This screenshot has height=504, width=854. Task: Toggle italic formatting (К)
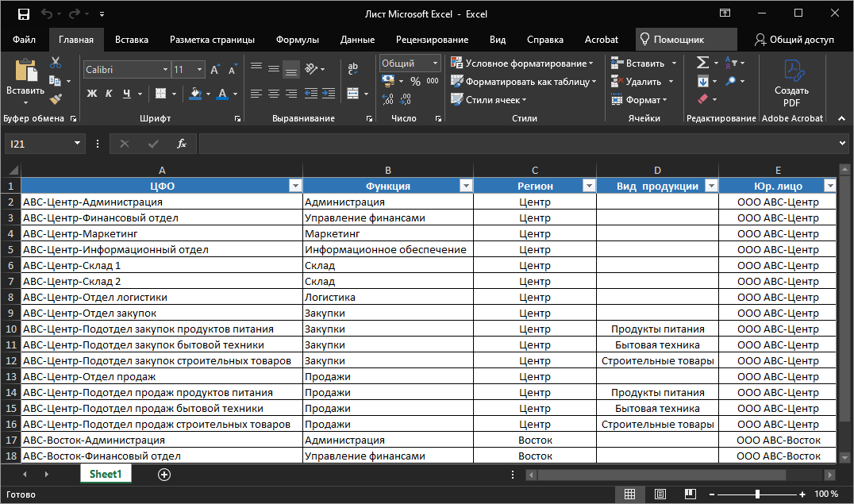click(x=109, y=94)
